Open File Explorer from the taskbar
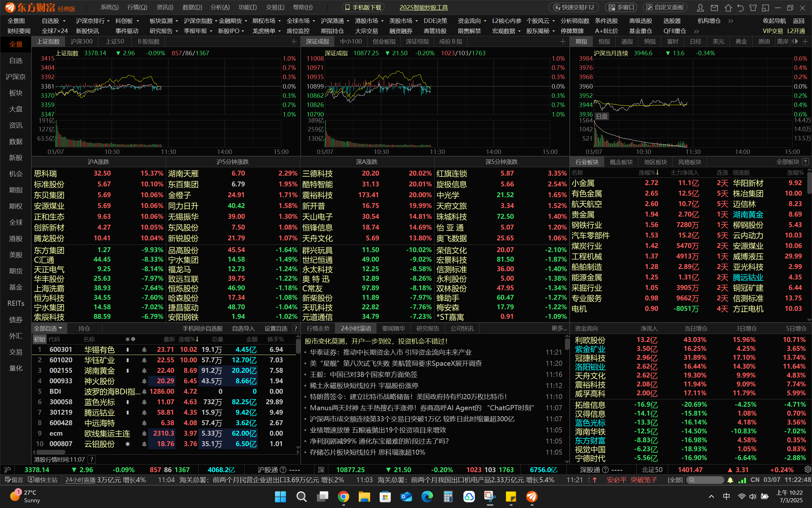Image resolution: width=812 pixels, height=508 pixels. [x=364, y=497]
